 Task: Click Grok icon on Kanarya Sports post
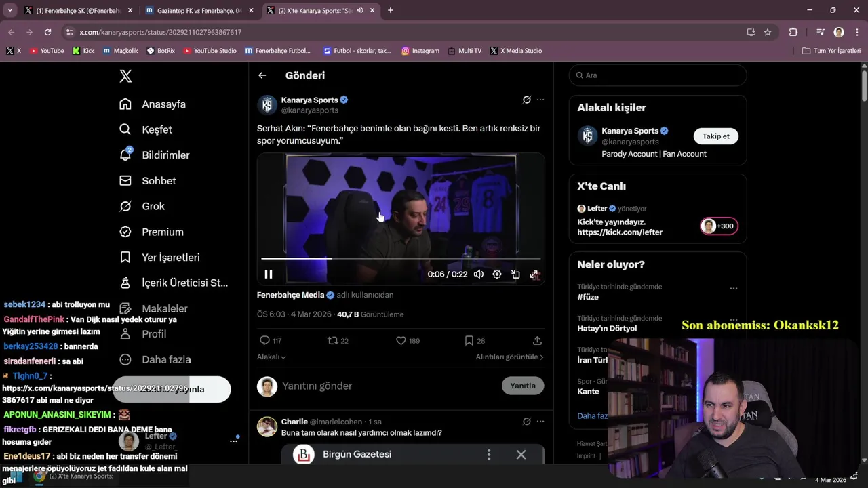point(527,100)
